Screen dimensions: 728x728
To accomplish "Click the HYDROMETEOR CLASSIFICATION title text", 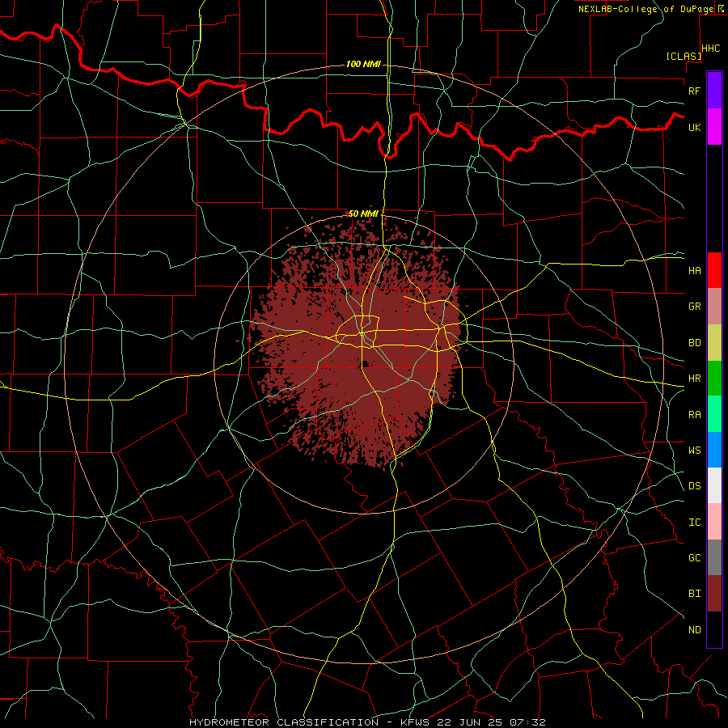I will pyautogui.click(x=284, y=722).
